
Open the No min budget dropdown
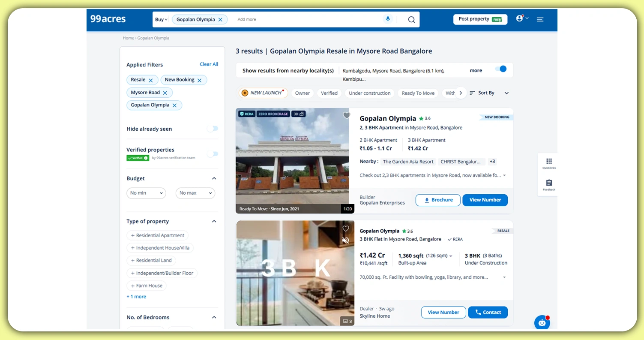[146, 193]
